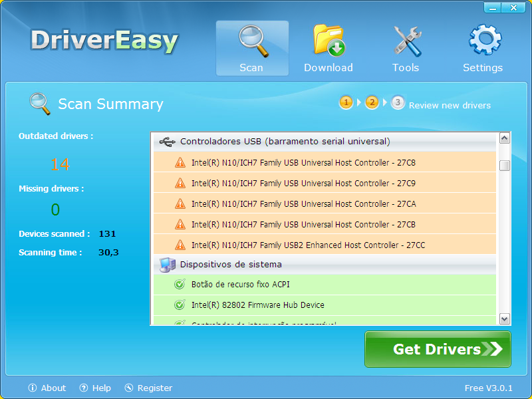
Task: Click the scrollbar up arrow in driver list
Action: click(x=505, y=138)
